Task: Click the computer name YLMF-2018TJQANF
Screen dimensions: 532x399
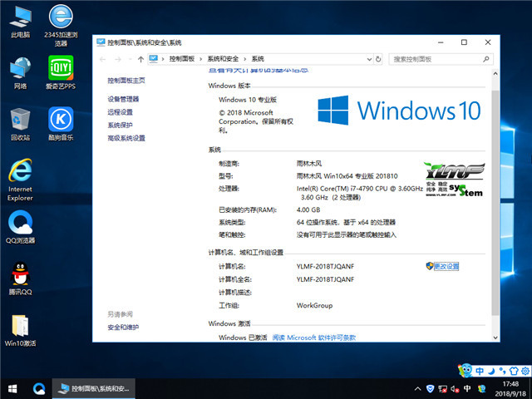Action: click(325, 267)
